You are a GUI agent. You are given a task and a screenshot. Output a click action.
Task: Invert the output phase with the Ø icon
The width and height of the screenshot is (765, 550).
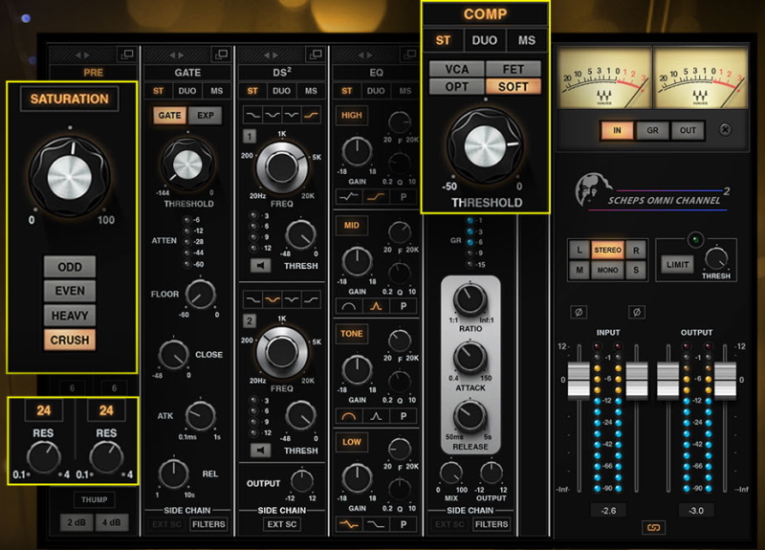pyautogui.click(x=636, y=312)
